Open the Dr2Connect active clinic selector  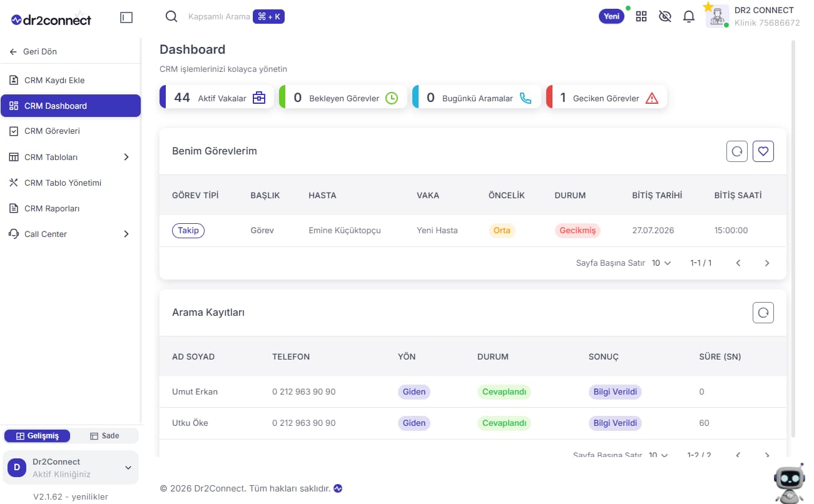coord(70,468)
